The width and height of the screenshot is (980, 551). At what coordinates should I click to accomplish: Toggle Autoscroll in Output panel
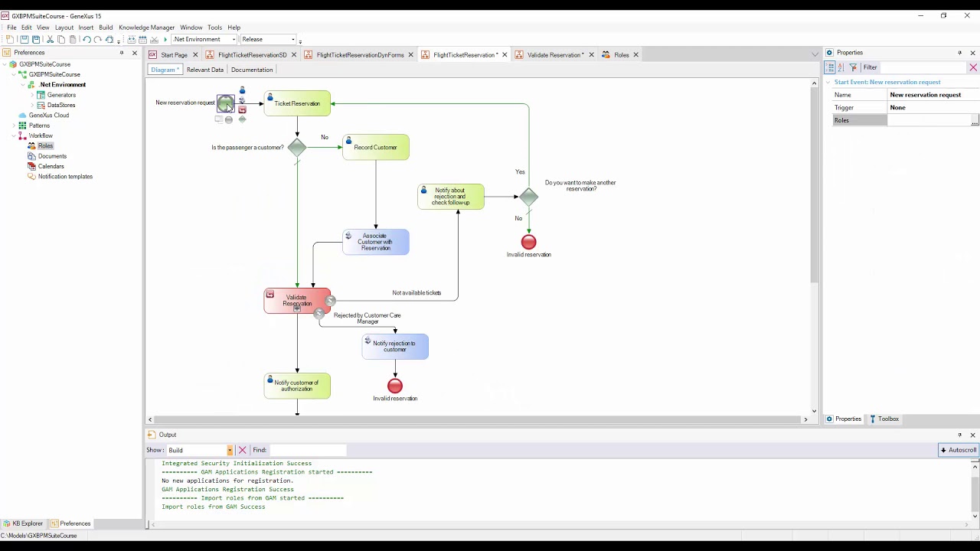click(959, 450)
